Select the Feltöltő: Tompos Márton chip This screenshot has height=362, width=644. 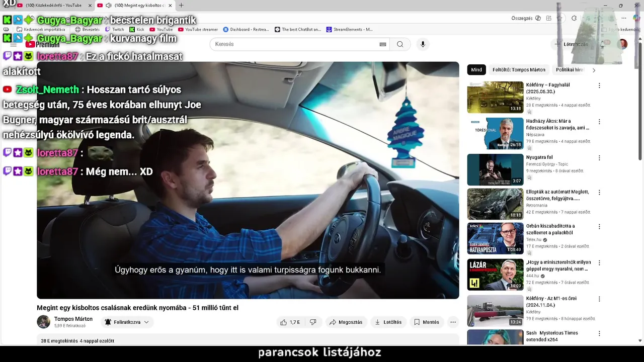point(519,70)
